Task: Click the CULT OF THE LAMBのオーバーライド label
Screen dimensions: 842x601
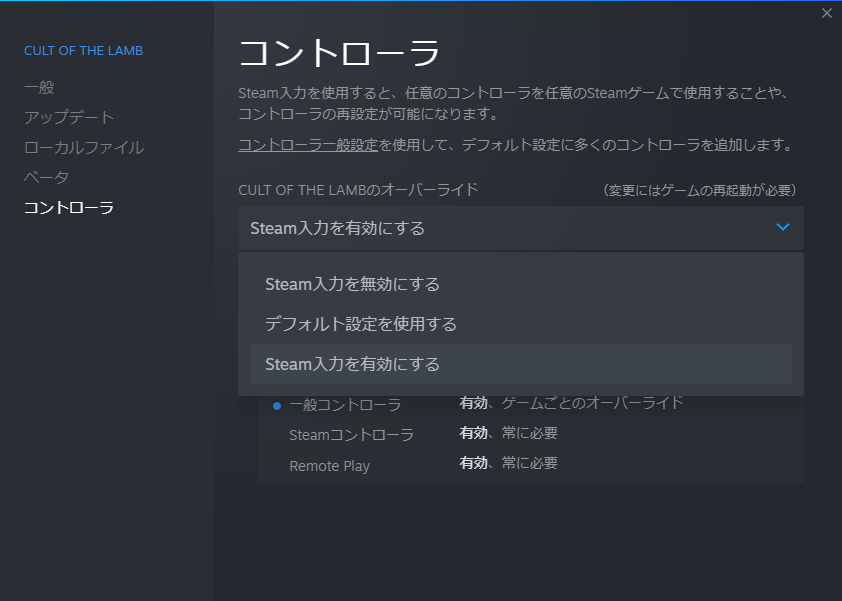Action: click(358, 190)
